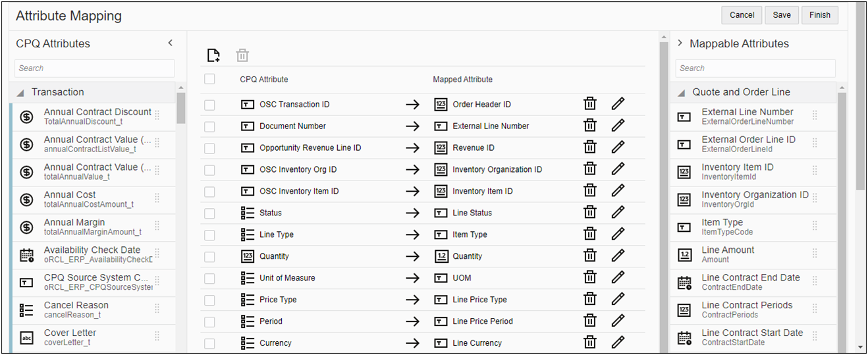
Task: Delete the OSC Inventory Org ID mapping
Action: point(590,169)
